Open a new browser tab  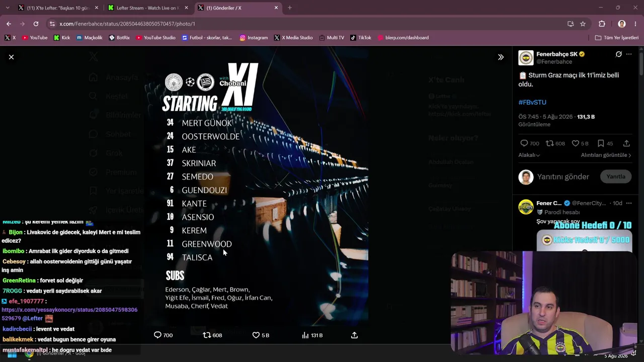coord(290,8)
